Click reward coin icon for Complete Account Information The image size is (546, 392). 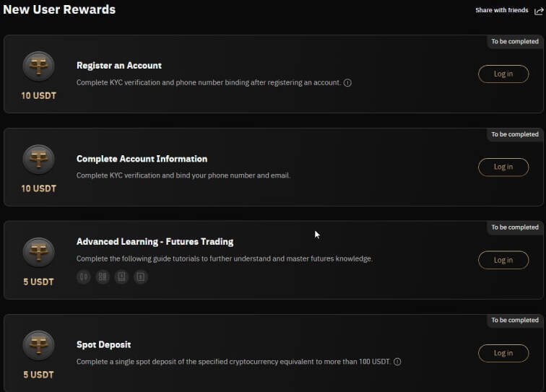tap(38, 159)
